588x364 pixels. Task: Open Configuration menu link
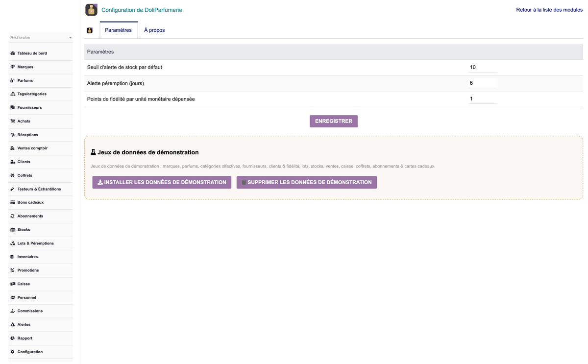click(30, 352)
